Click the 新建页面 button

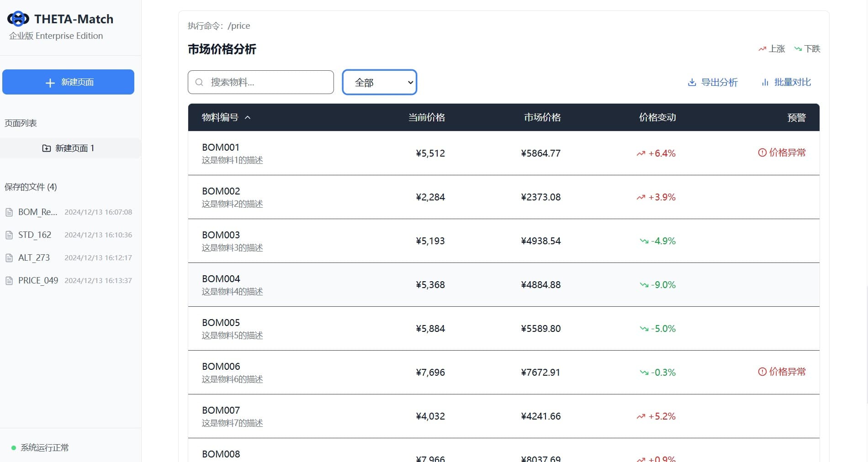tap(68, 82)
